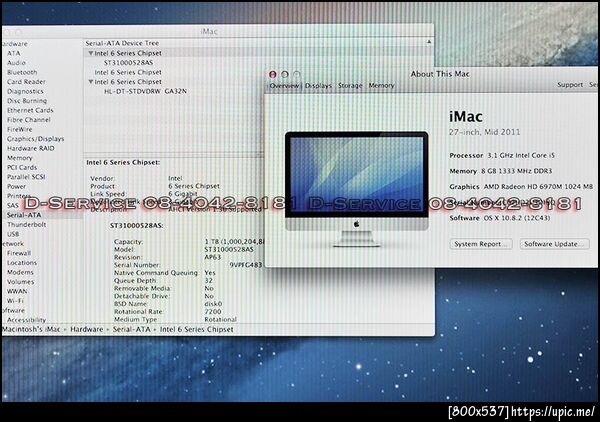Select WWAN under Network
The height and width of the screenshot is (422, 600).
17,291
